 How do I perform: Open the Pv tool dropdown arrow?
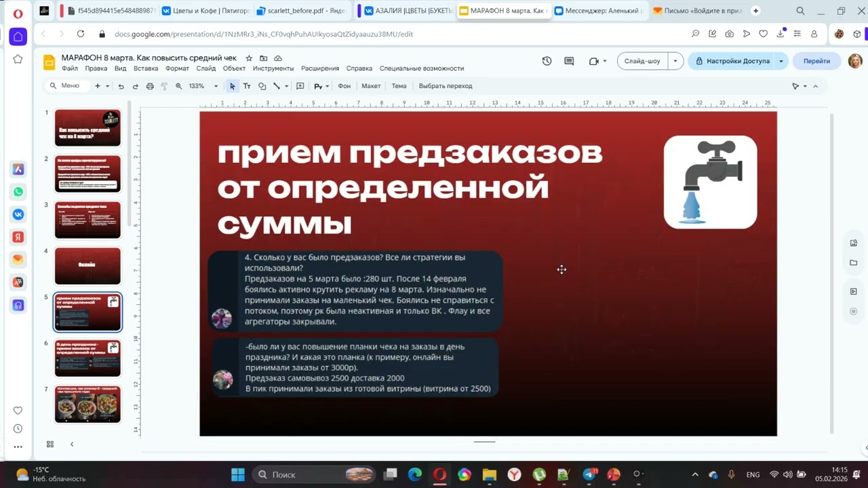click(x=328, y=86)
